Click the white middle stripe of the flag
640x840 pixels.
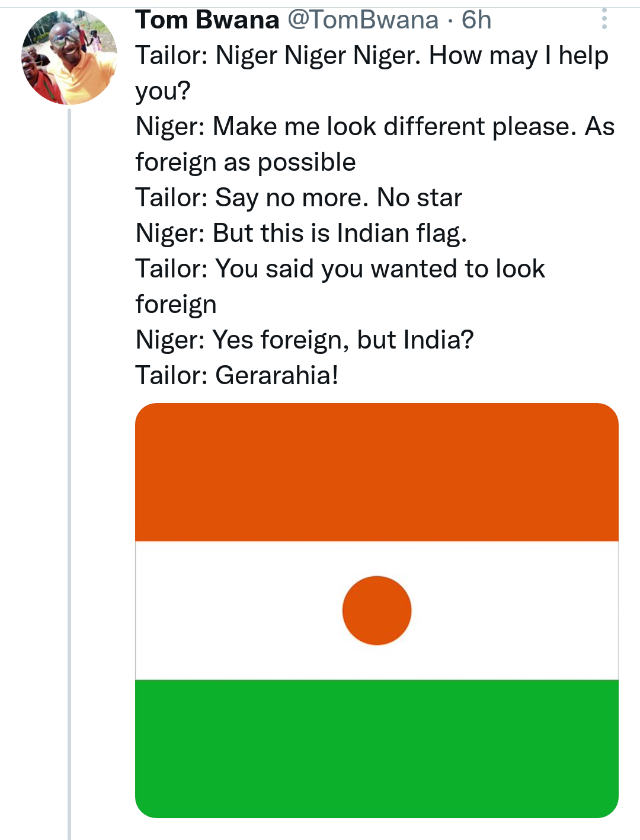pyautogui.click(x=237, y=610)
